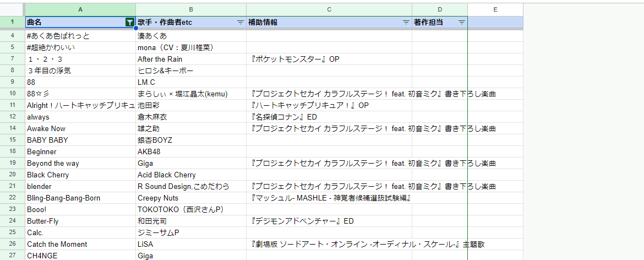
Task: Select cell 88☆彡
Action: pos(80,94)
